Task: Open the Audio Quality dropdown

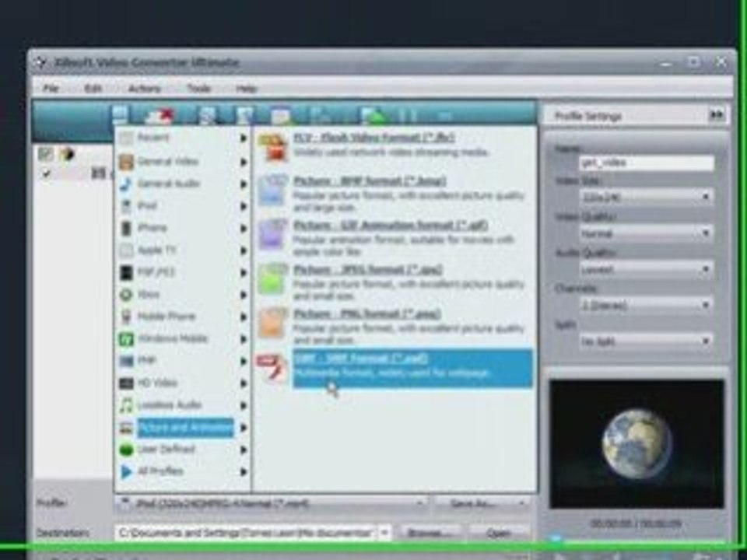Action: [647, 270]
